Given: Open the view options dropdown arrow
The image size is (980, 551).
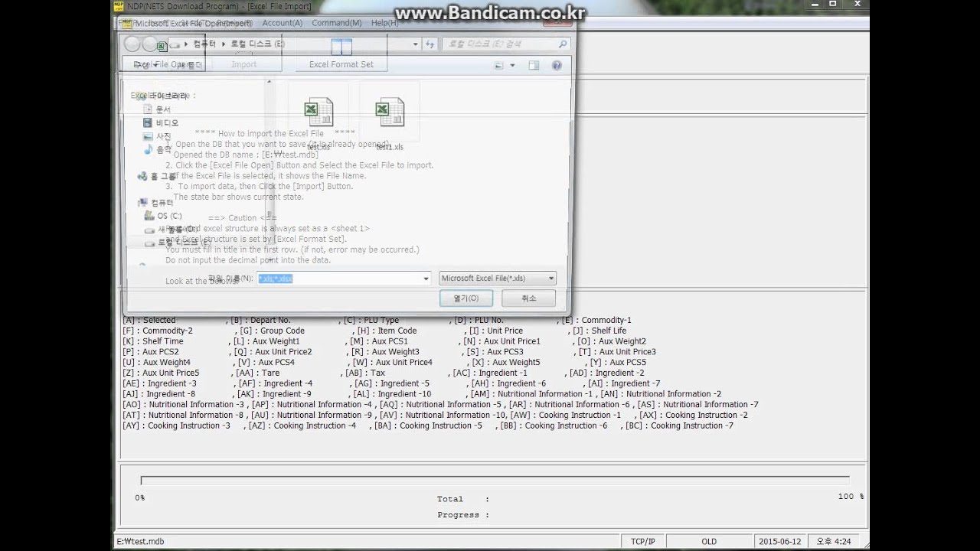Looking at the screenshot, I should pos(512,66).
